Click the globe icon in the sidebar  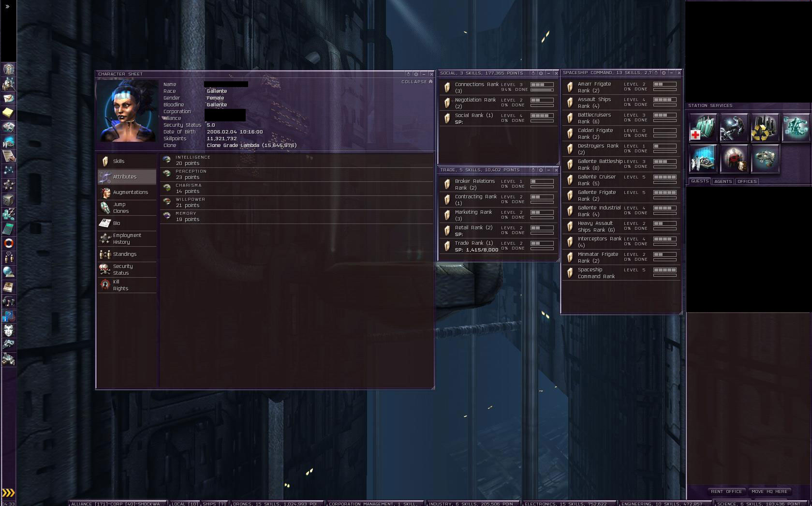tap(9, 272)
